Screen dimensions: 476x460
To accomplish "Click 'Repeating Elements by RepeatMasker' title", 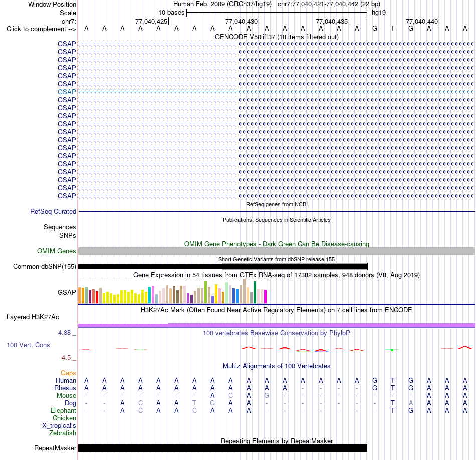I will pyautogui.click(x=277, y=441).
